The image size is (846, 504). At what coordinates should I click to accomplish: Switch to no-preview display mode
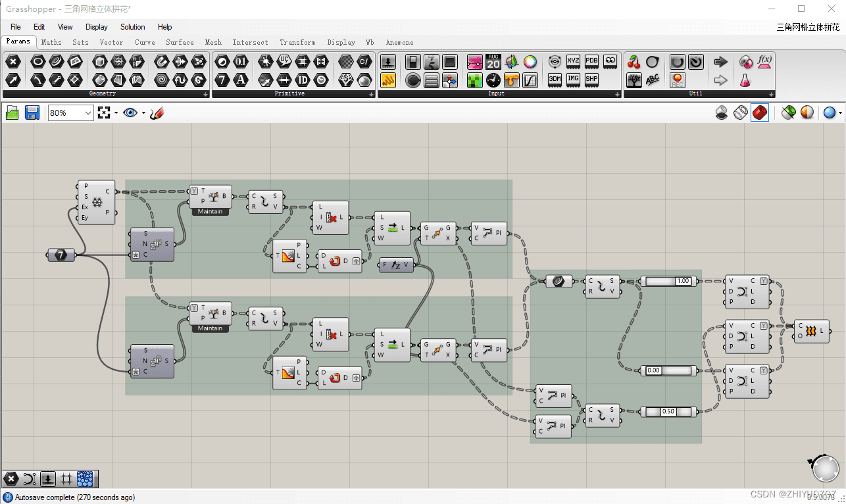(722, 113)
